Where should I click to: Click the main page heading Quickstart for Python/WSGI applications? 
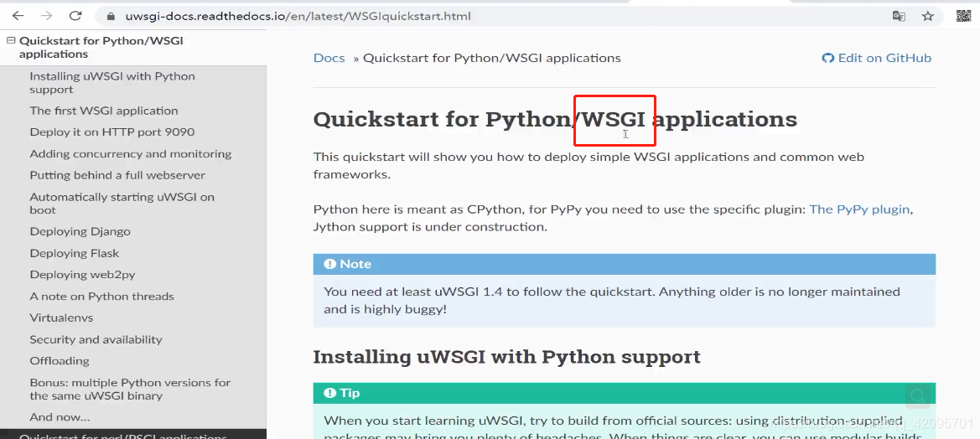click(555, 119)
